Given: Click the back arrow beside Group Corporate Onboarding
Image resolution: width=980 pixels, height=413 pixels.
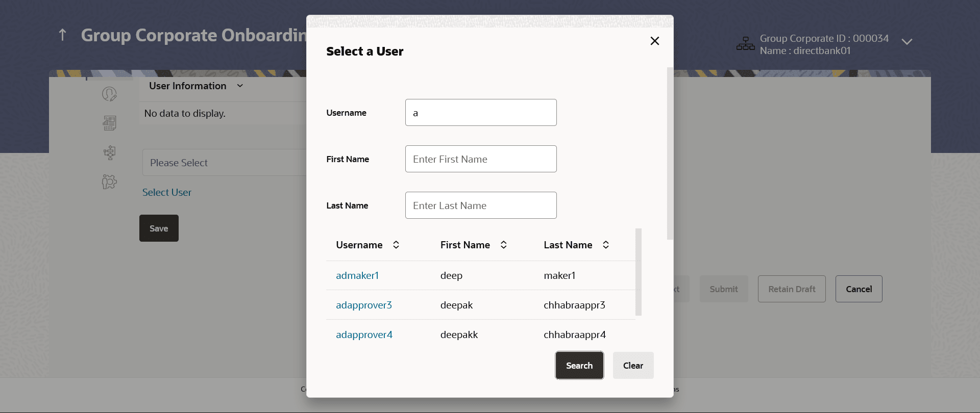Looking at the screenshot, I should point(62,35).
